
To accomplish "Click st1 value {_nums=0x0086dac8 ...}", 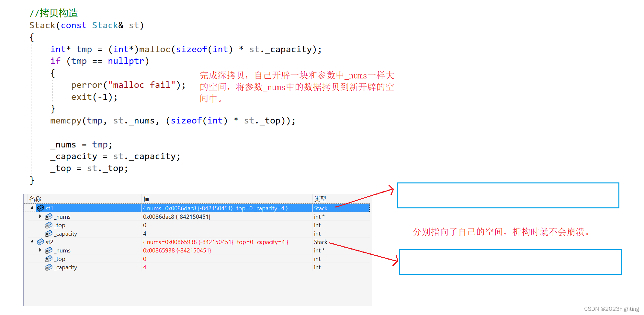I will pyautogui.click(x=215, y=208).
